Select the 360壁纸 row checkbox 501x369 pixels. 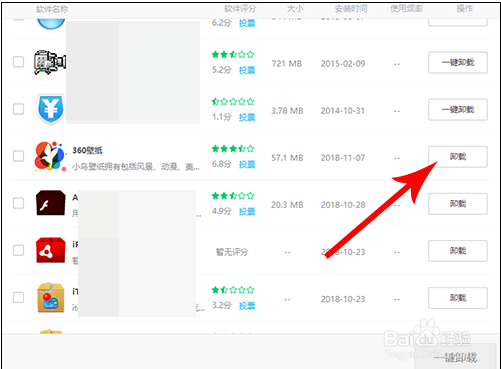[x=18, y=156]
